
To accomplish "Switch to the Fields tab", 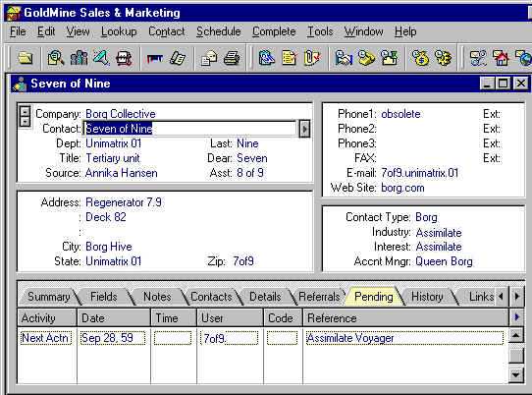I will [x=103, y=297].
